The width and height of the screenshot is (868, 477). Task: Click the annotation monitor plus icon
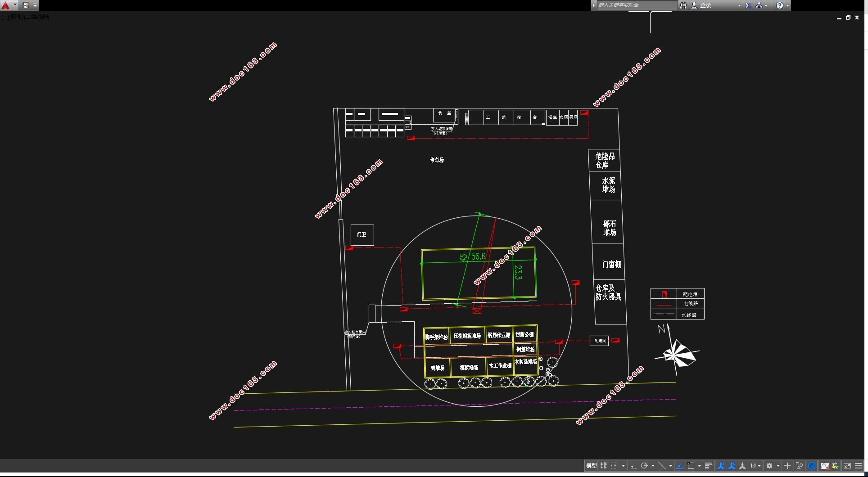[787, 466]
